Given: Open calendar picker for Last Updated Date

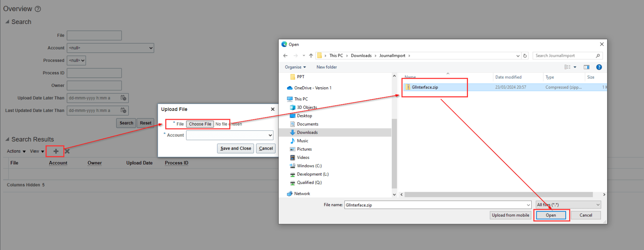Looking at the screenshot, I should click(123, 111).
